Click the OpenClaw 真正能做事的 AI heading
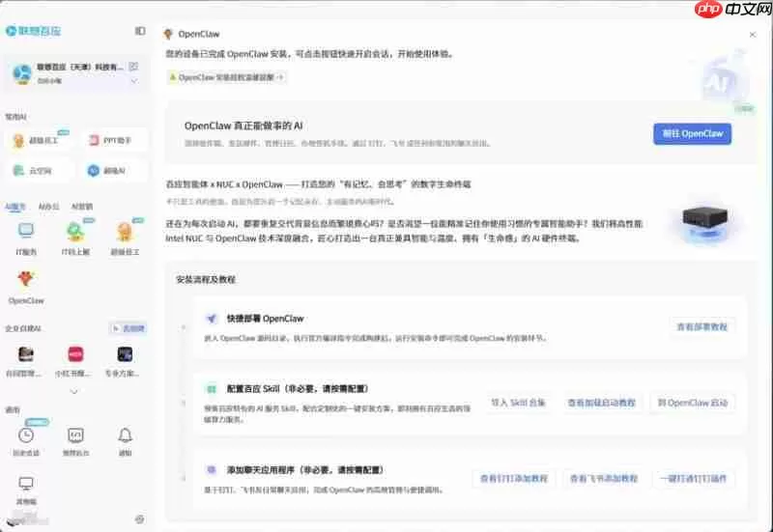Viewport: 773px width, 532px height. point(243,126)
